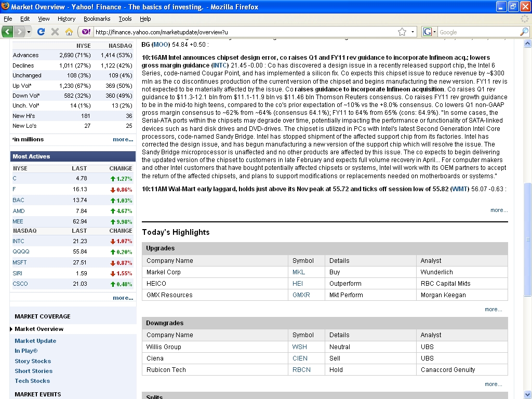
Task: Open the MOO ticker link
Action: coord(161,45)
